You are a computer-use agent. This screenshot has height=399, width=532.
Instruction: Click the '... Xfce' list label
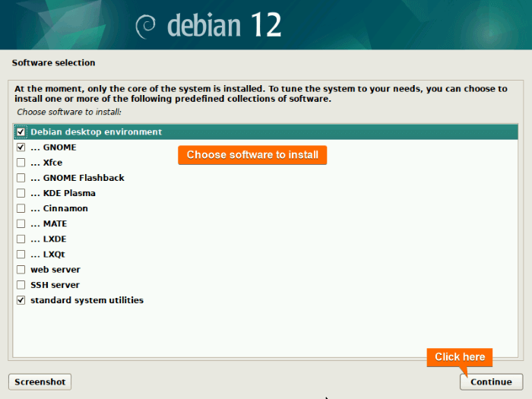[46, 163]
